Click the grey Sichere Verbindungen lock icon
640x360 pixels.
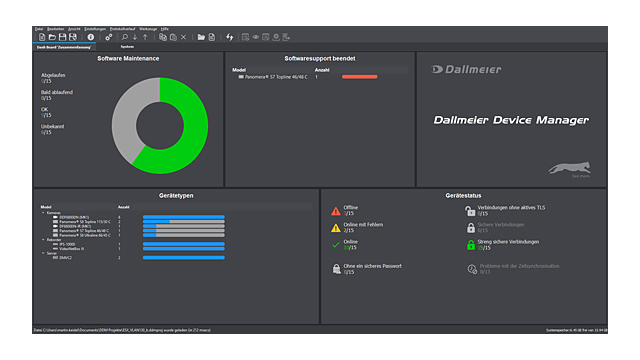tap(471, 228)
